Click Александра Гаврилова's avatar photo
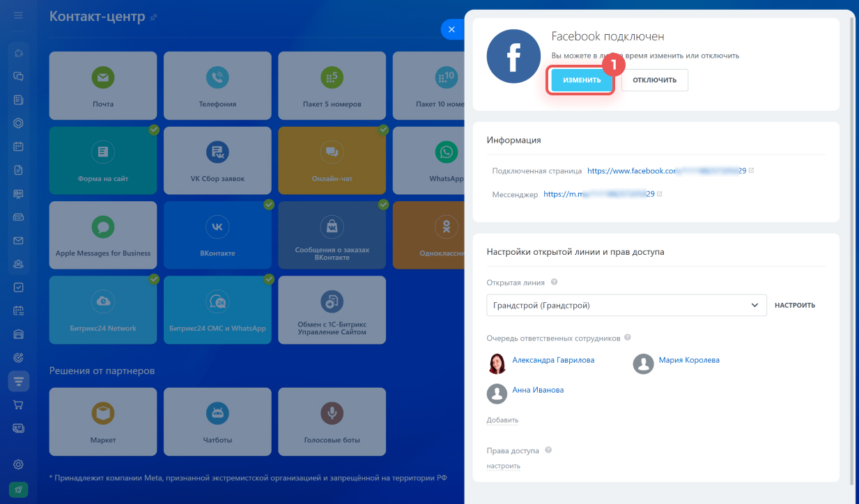The height and width of the screenshot is (504, 859). pos(497,363)
